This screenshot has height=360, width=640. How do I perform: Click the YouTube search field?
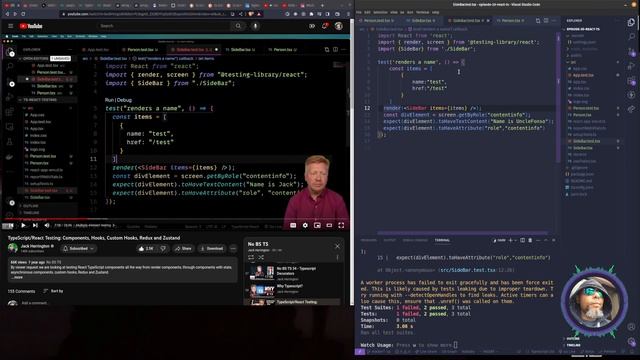[x=163, y=26]
